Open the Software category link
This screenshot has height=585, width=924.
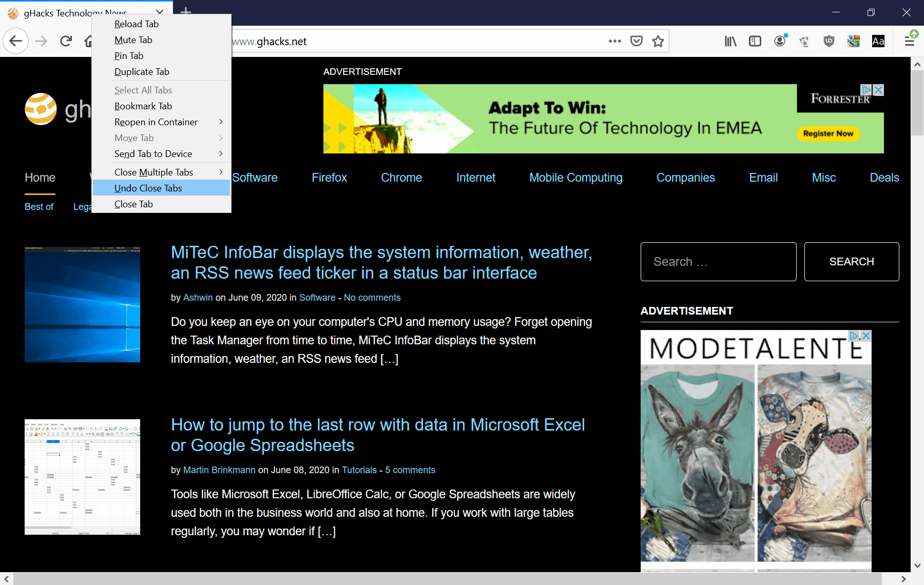click(x=255, y=178)
